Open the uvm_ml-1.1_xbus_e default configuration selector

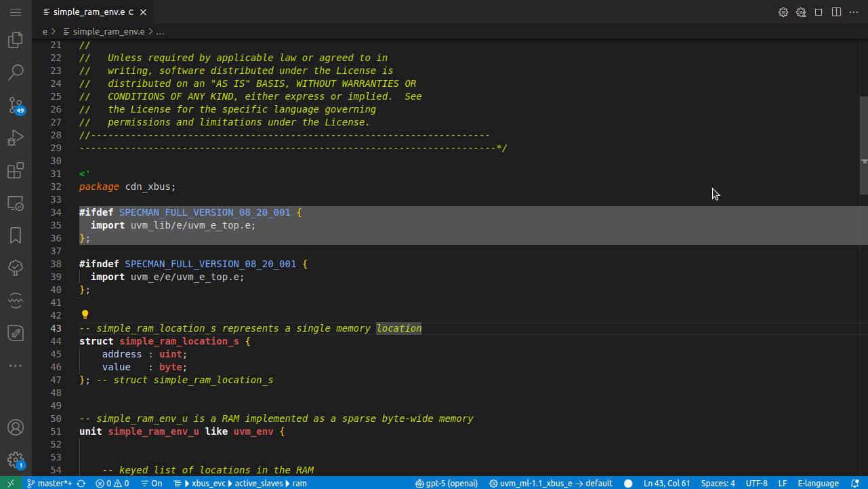pos(550,483)
